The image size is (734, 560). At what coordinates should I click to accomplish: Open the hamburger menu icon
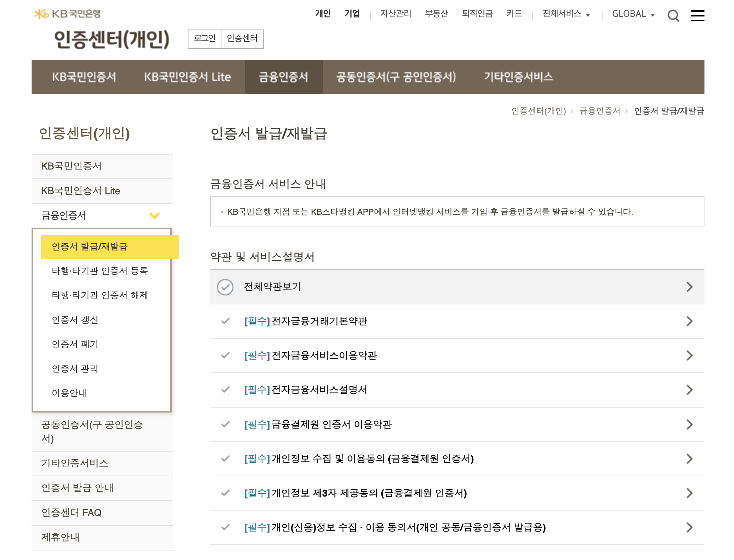tap(697, 15)
